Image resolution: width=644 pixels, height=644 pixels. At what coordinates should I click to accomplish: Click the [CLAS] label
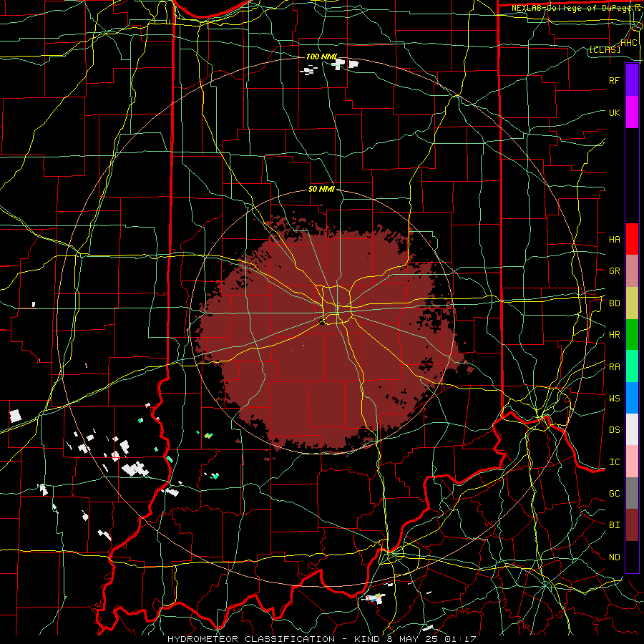tap(605, 50)
